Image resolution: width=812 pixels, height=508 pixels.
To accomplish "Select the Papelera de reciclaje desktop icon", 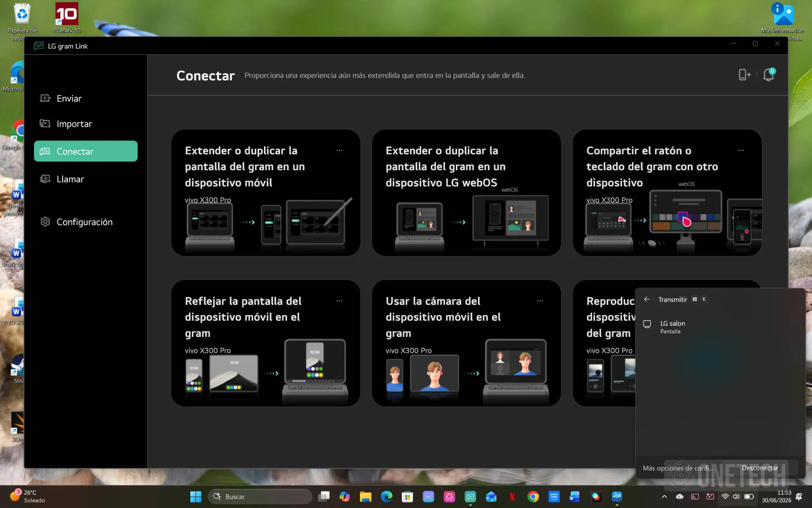I will pyautogui.click(x=22, y=21).
